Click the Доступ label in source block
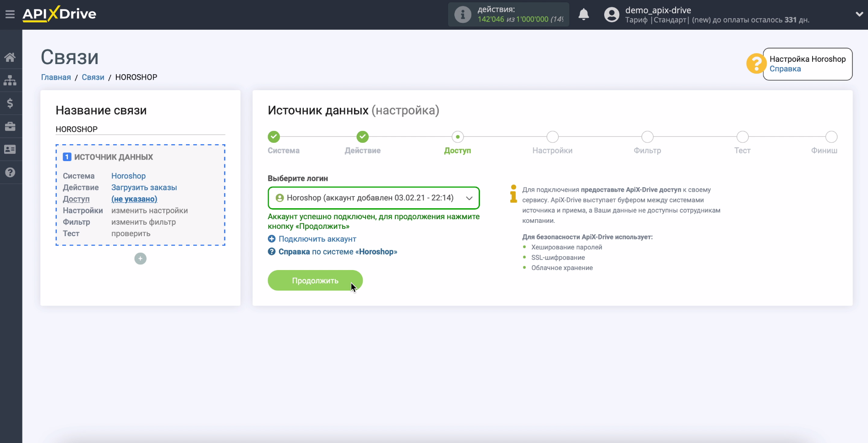 coord(76,199)
